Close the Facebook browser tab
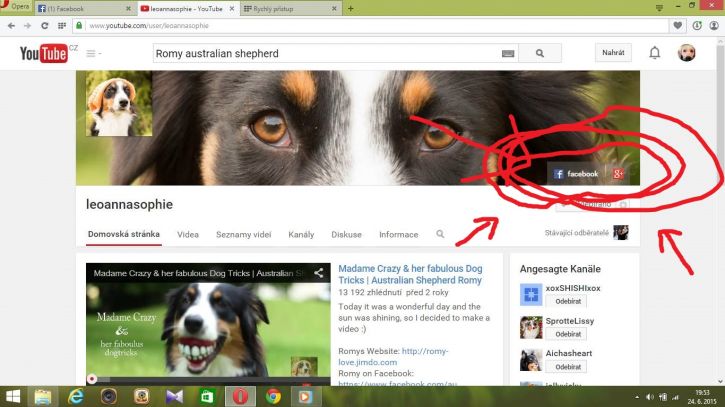Screen dimensions: 725x407 (128, 9)
